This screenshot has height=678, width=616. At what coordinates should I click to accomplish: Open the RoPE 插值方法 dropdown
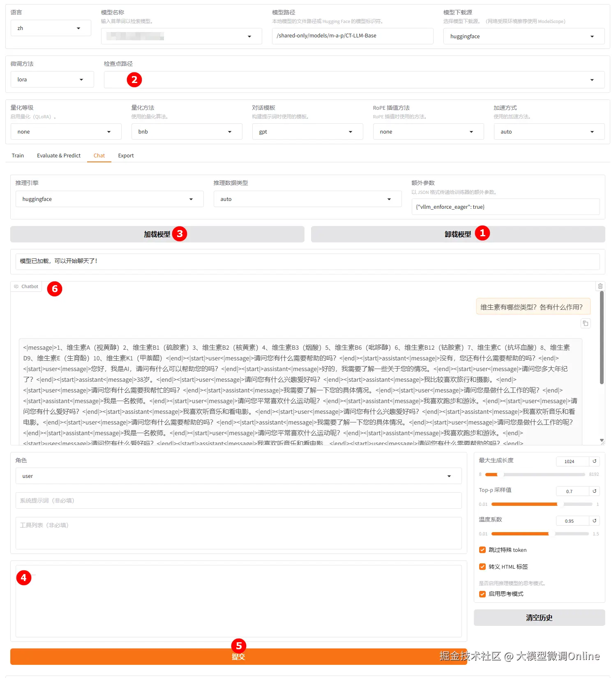[429, 131]
